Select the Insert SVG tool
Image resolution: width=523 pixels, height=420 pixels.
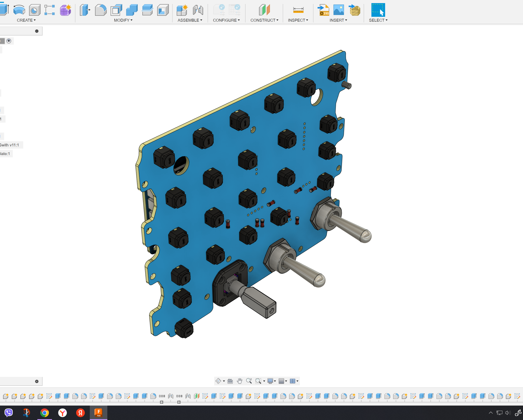pyautogui.click(x=323, y=10)
